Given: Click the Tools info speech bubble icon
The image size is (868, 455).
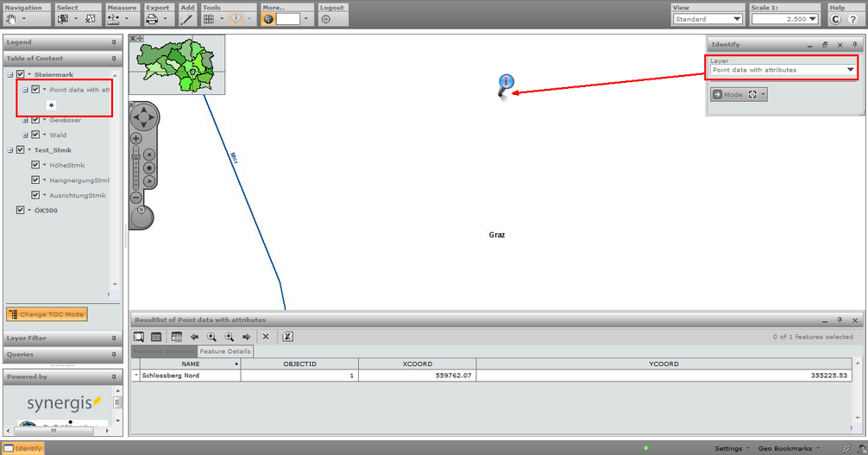Looking at the screenshot, I should (x=236, y=19).
